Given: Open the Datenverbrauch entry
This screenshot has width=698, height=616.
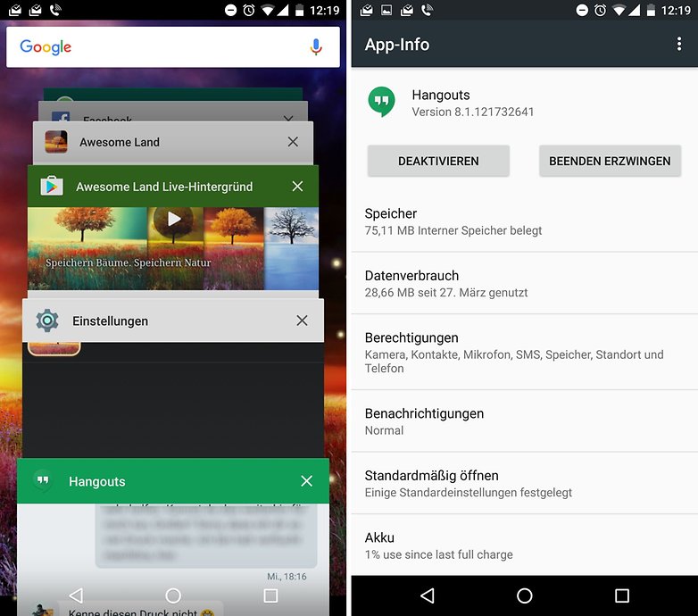Looking at the screenshot, I should 524,284.
